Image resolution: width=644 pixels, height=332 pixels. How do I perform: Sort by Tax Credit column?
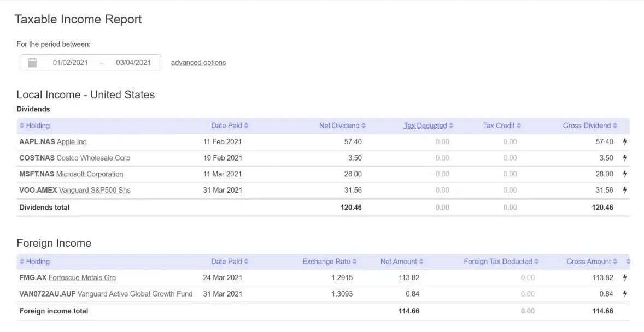pos(502,126)
